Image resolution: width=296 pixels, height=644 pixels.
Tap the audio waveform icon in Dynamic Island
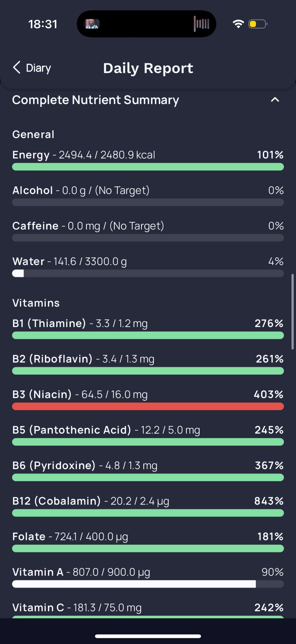201,24
